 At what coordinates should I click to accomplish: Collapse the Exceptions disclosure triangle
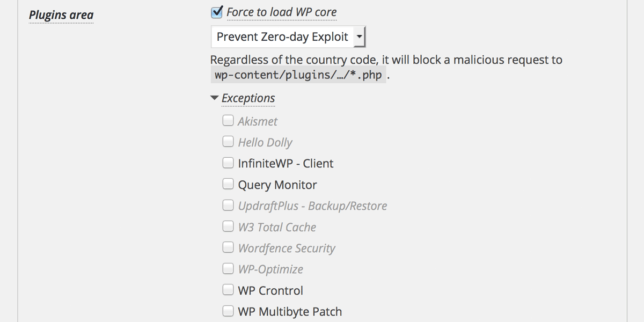point(215,98)
